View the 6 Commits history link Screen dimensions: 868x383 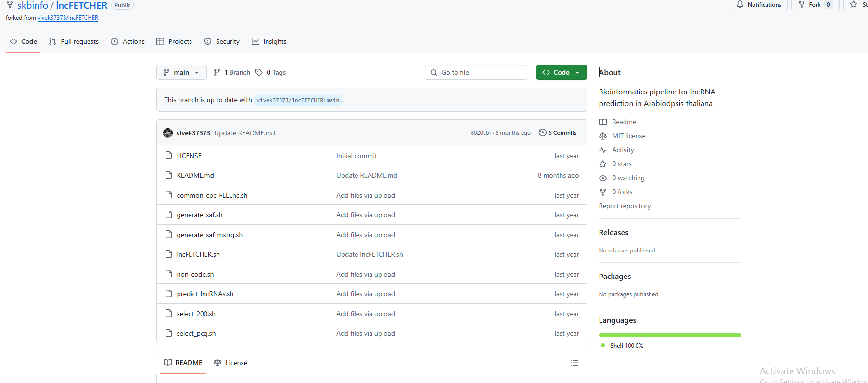(558, 132)
